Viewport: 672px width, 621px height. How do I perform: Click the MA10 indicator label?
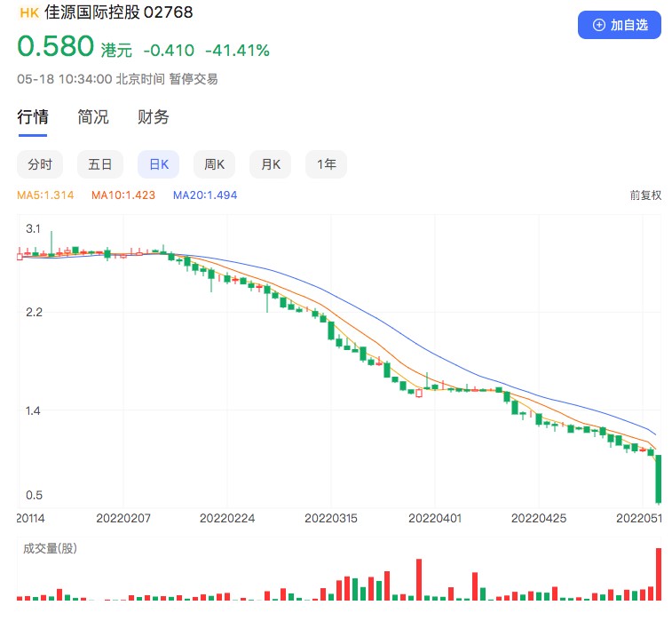click(x=123, y=195)
